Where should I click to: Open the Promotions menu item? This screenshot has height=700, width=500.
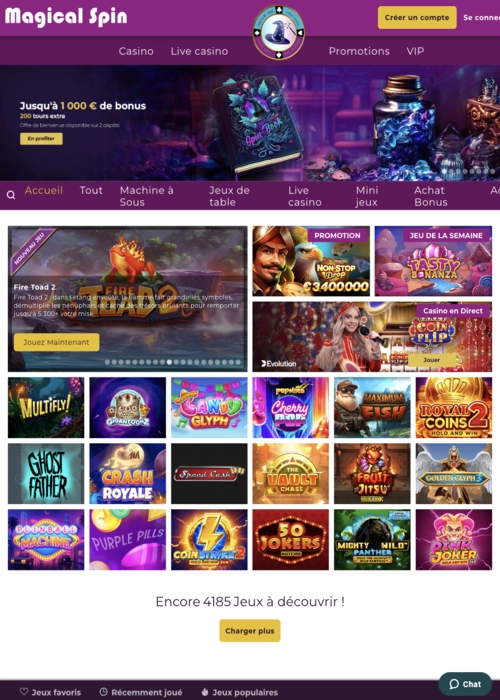[359, 51]
